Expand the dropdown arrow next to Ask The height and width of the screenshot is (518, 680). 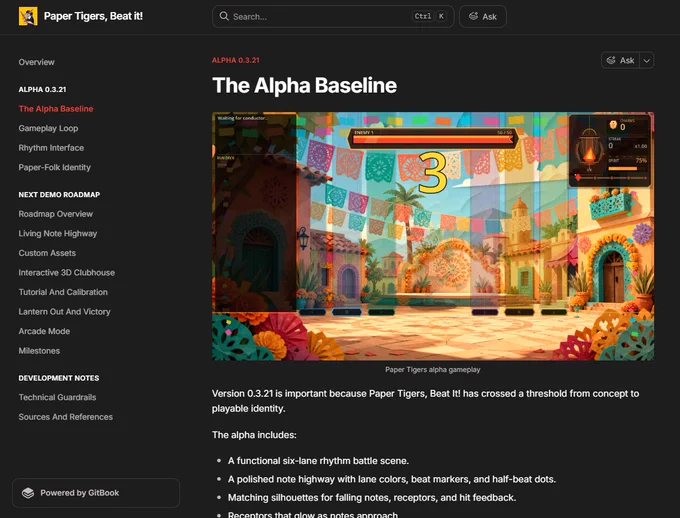pyautogui.click(x=647, y=60)
